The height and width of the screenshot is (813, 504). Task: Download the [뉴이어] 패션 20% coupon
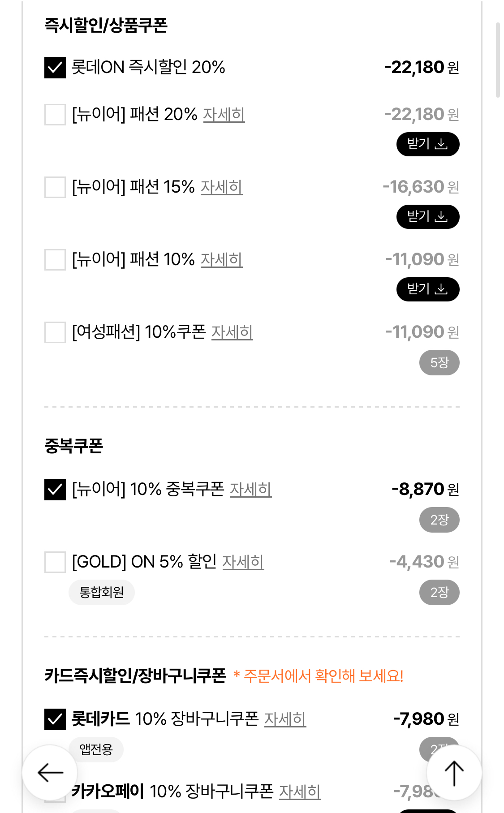[427, 144]
